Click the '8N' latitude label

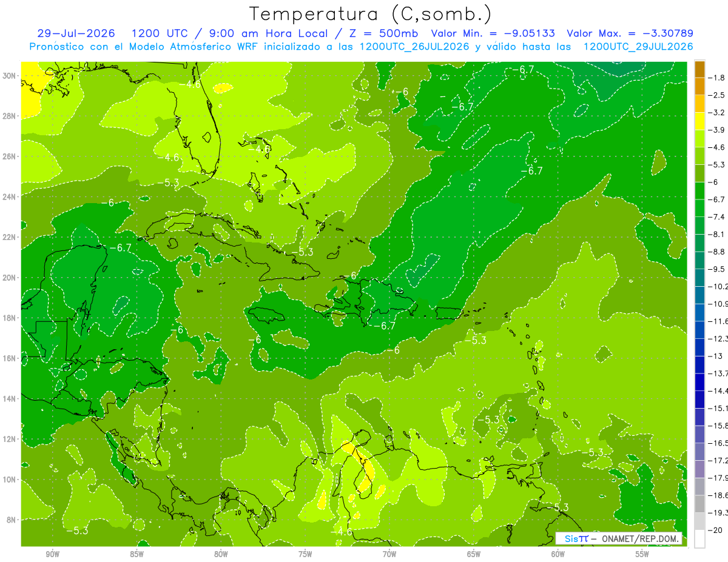pyautogui.click(x=12, y=520)
